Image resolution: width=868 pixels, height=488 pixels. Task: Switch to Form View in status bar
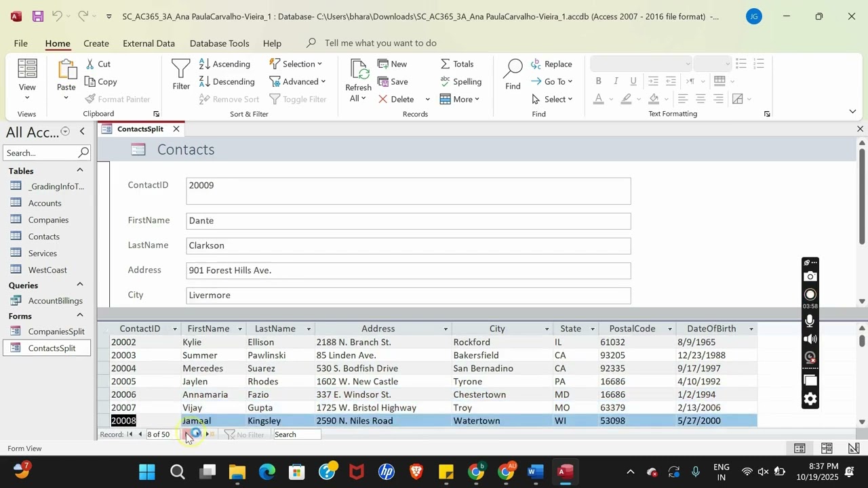point(800,448)
